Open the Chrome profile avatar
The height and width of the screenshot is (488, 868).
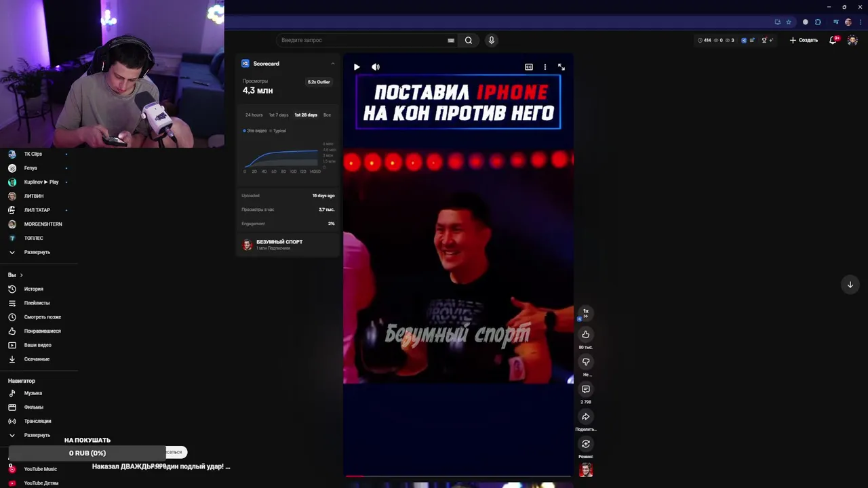pyautogui.click(x=848, y=22)
